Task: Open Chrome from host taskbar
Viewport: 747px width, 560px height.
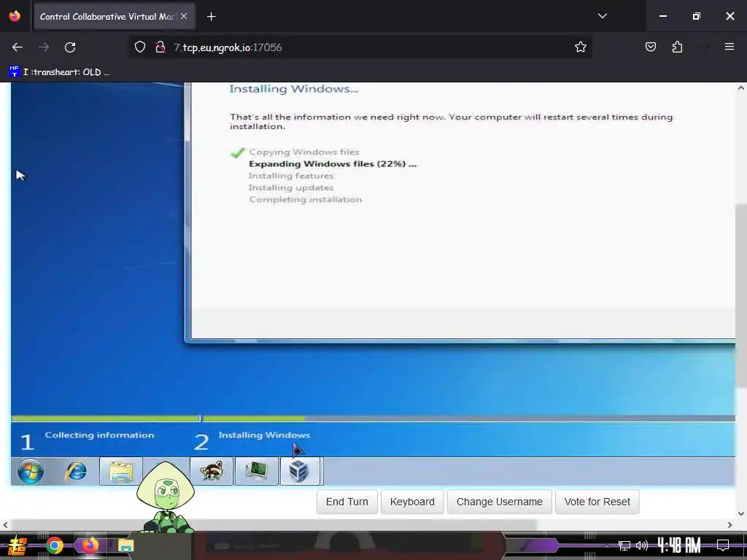Action: [x=55, y=545]
